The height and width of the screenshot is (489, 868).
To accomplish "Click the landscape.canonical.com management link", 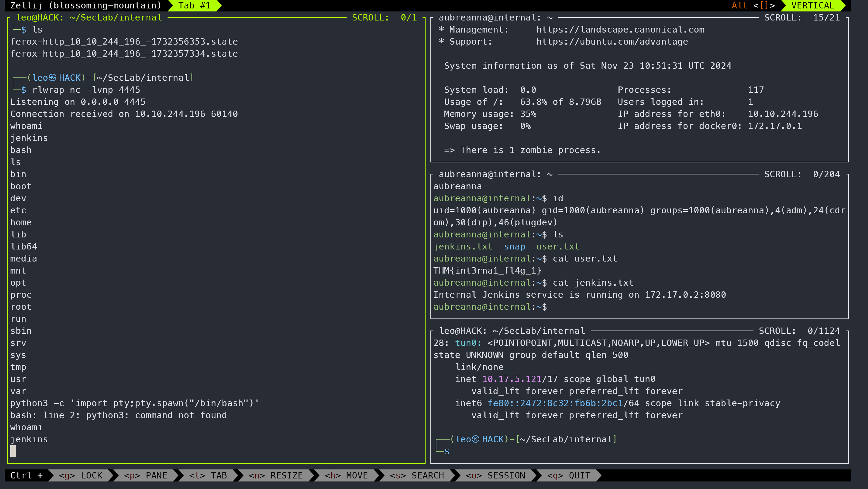I will (620, 30).
